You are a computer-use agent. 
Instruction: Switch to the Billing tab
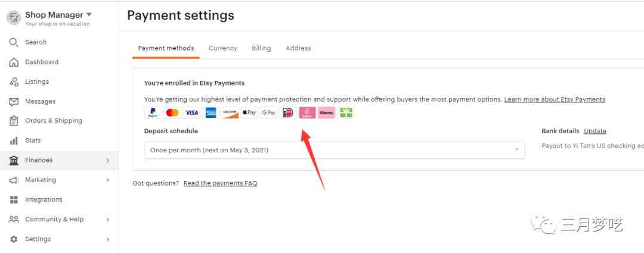click(261, 48)
